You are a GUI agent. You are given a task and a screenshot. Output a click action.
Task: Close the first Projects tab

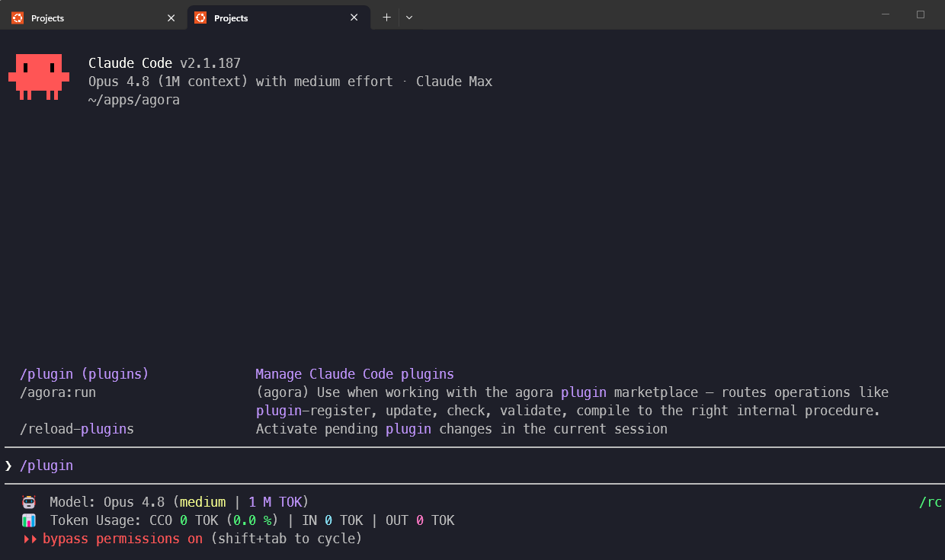pyautogui.click(x=171, y=18)
